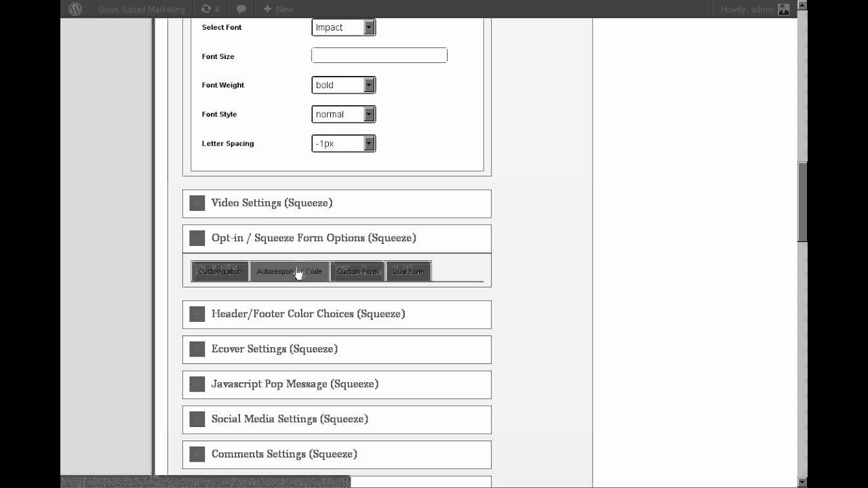This screenshot has height=488, width=868.
Task: Focus the Font Size input field
Action: click(379, 56)
